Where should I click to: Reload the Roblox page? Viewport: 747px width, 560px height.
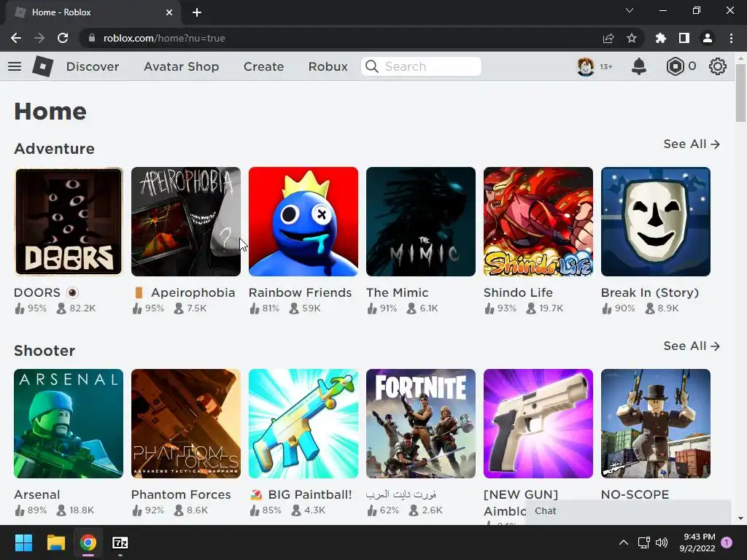tap(63, 38)
